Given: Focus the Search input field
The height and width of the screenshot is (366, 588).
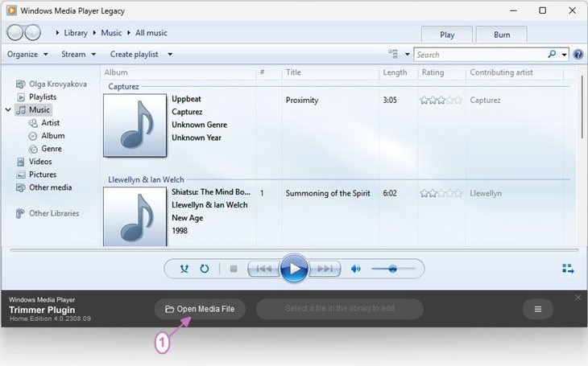Looking at the screenshot, I should pos(481,55).
